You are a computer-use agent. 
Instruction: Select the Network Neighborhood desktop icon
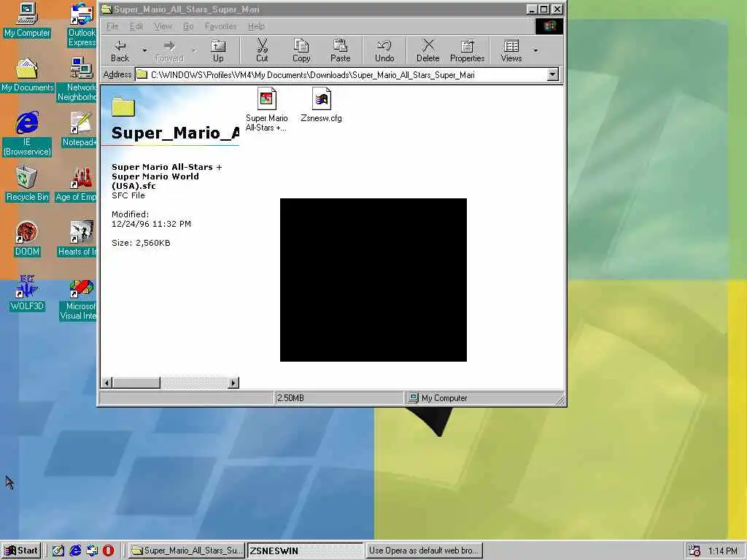click(x=77, y=79)
